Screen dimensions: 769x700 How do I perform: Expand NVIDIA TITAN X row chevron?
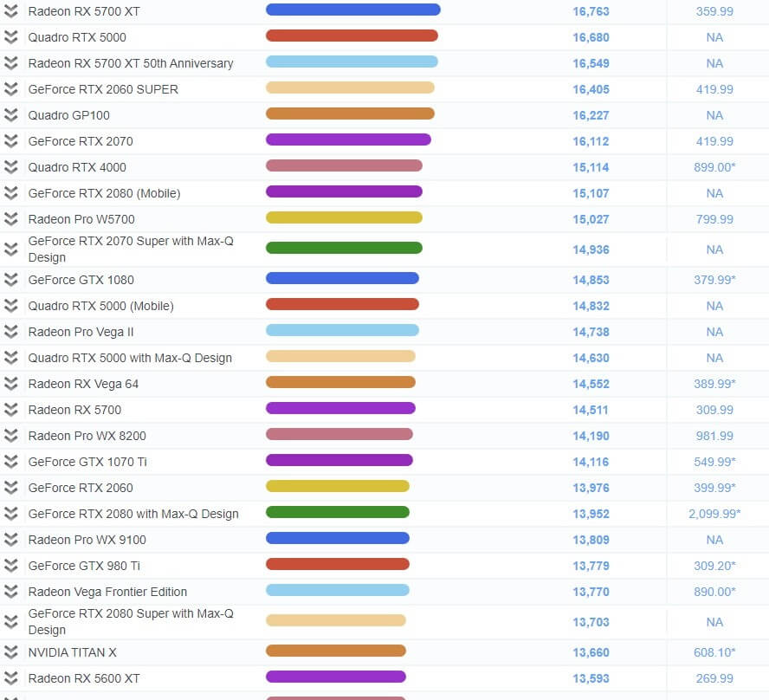point(10,652)
